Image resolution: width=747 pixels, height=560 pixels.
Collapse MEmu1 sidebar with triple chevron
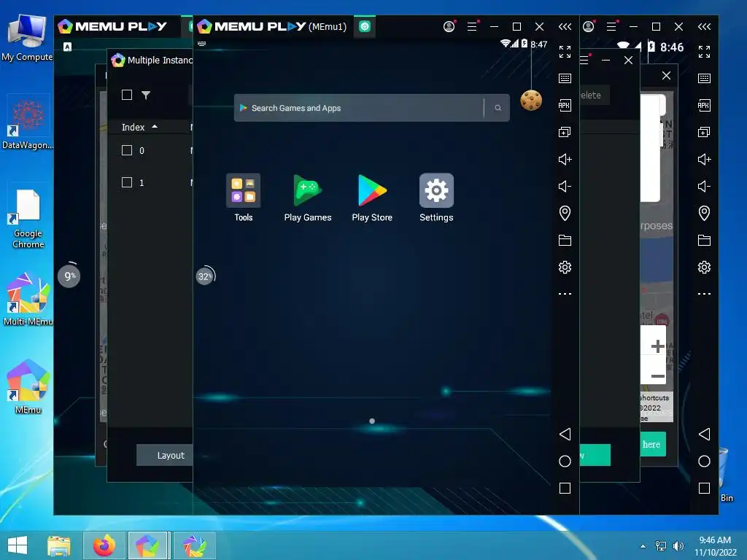tap(565, 27)
